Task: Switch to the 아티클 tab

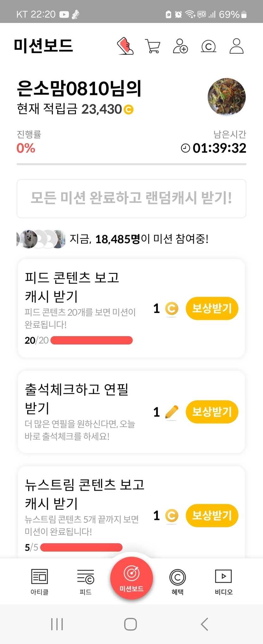Action: tap(39, 581)
